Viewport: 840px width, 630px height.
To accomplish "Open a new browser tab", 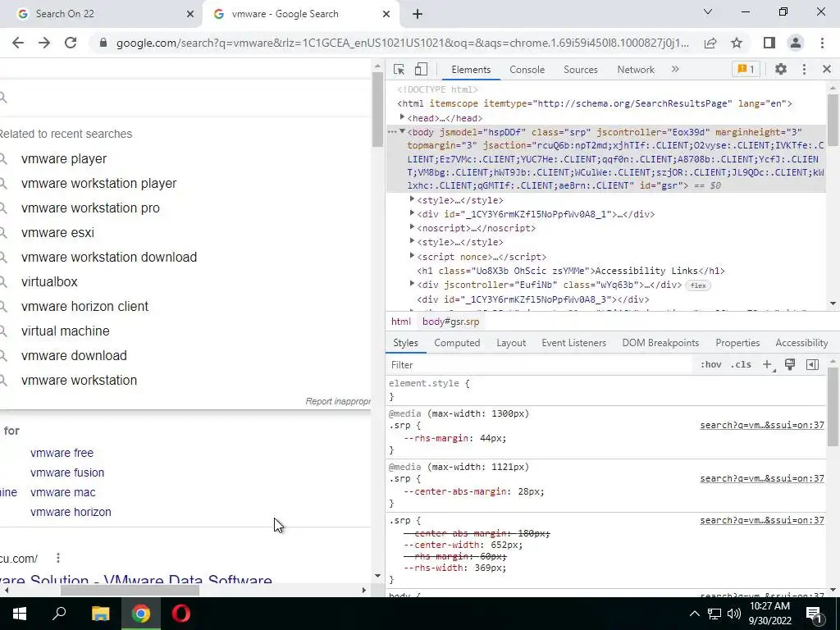I will click(x=418, y=14).
